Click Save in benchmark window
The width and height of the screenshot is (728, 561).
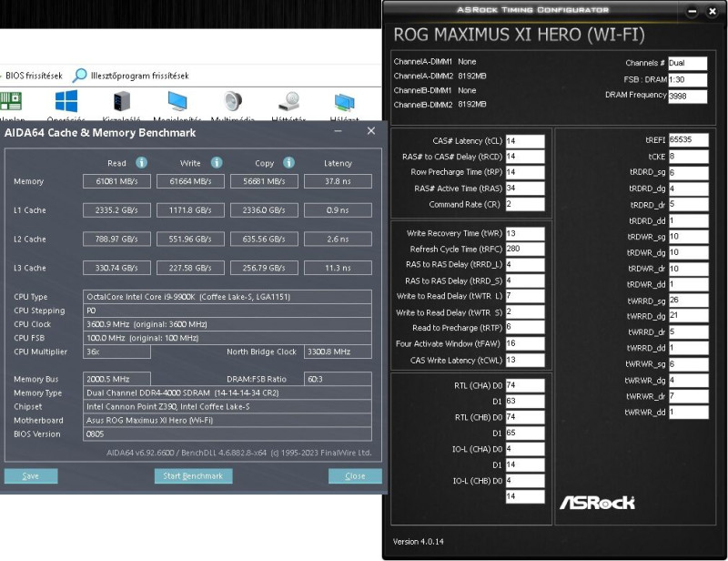pos(31,476)
